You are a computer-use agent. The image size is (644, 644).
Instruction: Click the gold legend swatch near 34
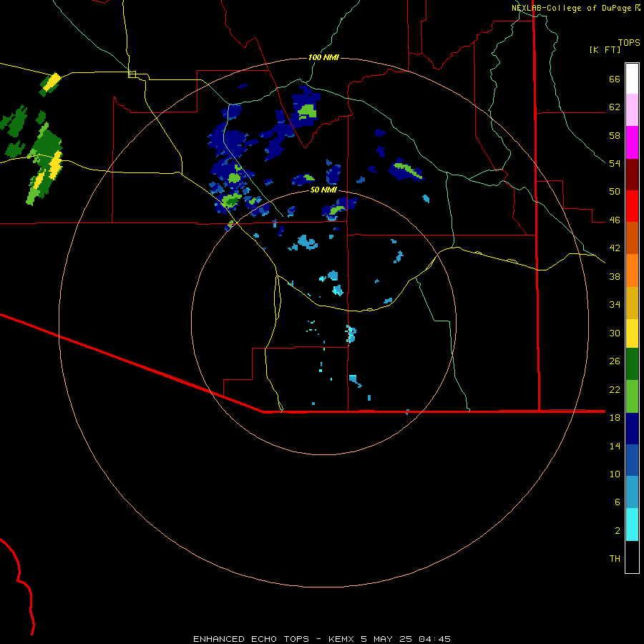click(x=632, y=303)
